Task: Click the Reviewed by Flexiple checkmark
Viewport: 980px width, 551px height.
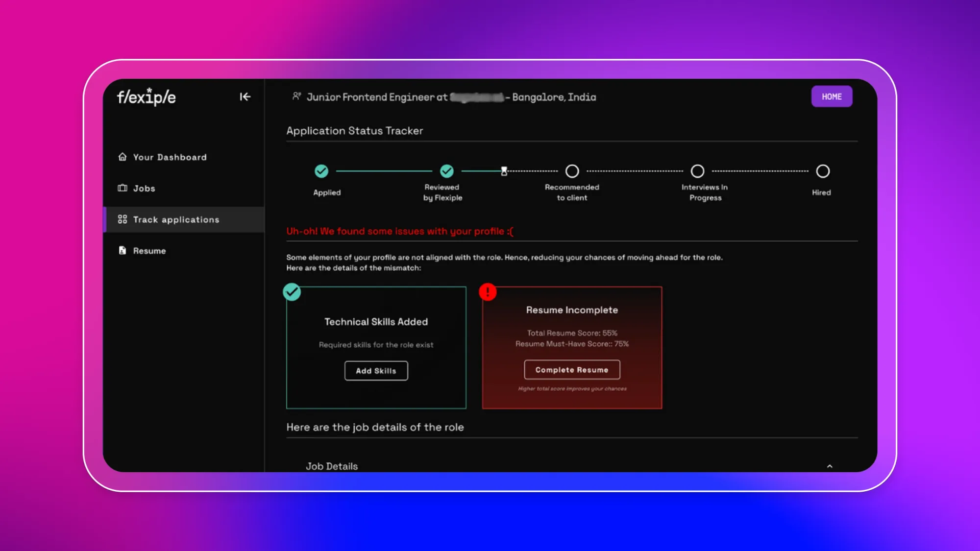Action: point(446,170)
